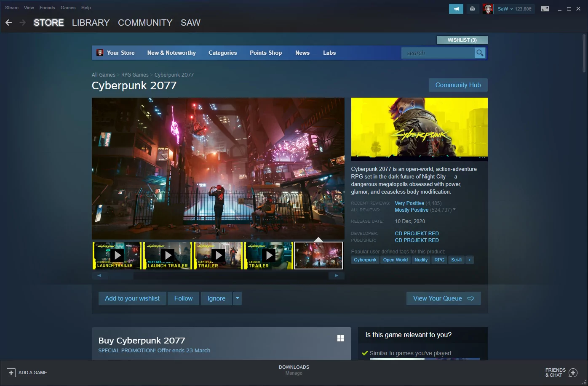Click the RPG Games breadcrumb
This screenshot has height=386, width=588.
(x=135, y=75)
